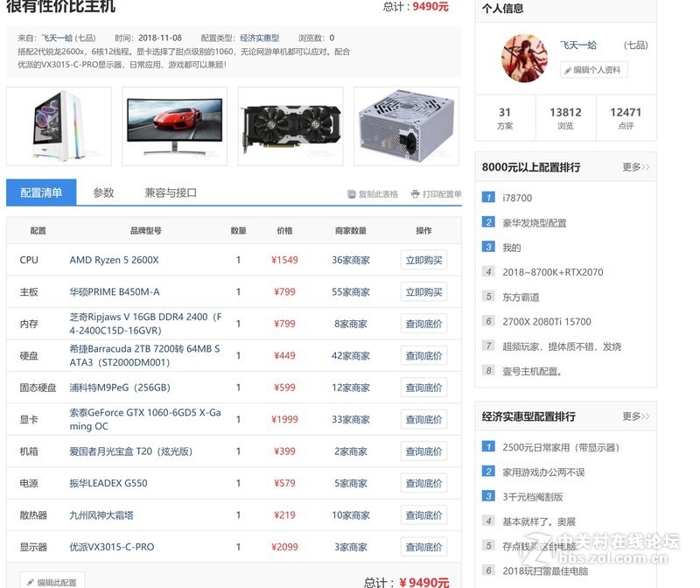This screenshot has height=588, width=700.
Task: Click 33家商家 in the 显卡 row
Action: click(351, 420)
